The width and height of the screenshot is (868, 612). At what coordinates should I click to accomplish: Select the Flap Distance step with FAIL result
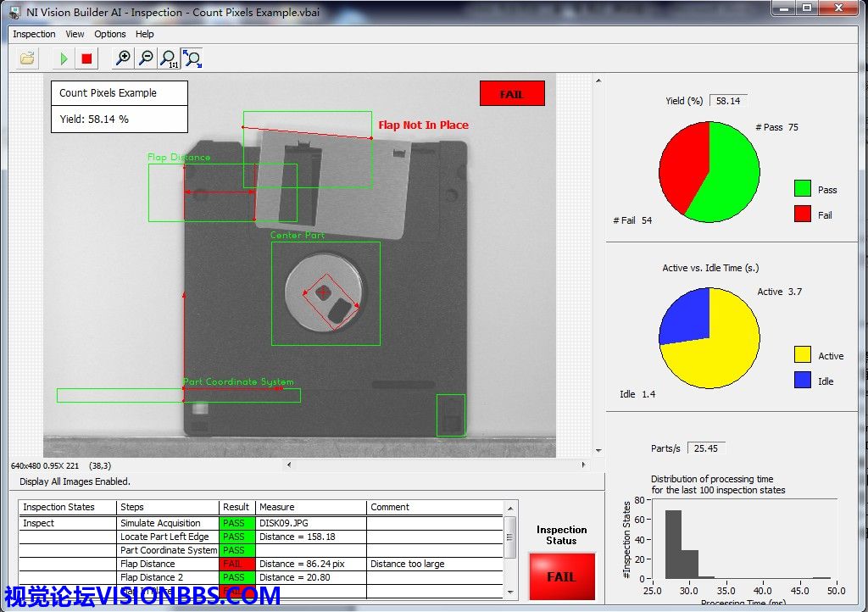pyautogui.click(x=168, y=564)
